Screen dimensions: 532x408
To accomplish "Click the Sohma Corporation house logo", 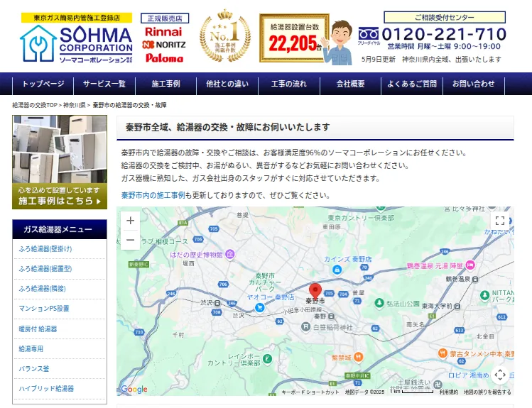I will coord(38,43).
